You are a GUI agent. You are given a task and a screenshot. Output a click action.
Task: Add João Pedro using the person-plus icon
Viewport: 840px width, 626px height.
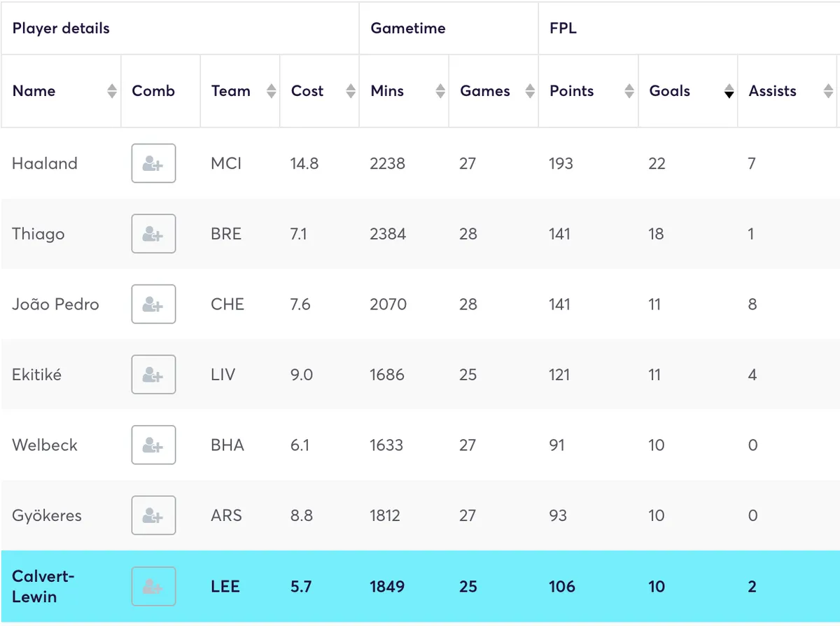coord(153,304)
